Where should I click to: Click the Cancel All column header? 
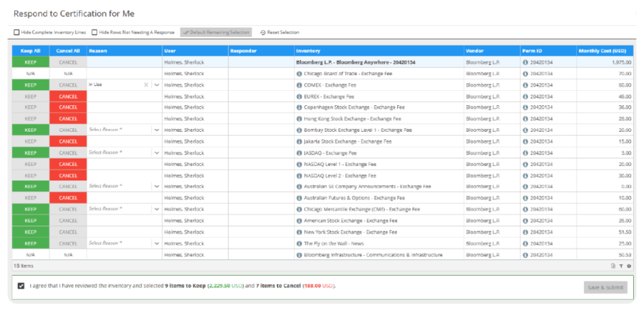coord(68,51)
